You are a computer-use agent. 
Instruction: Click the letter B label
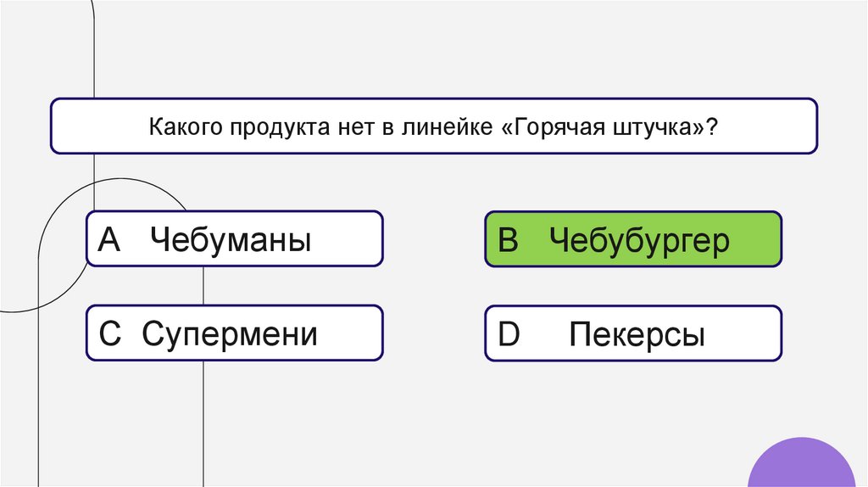point(509,241)
